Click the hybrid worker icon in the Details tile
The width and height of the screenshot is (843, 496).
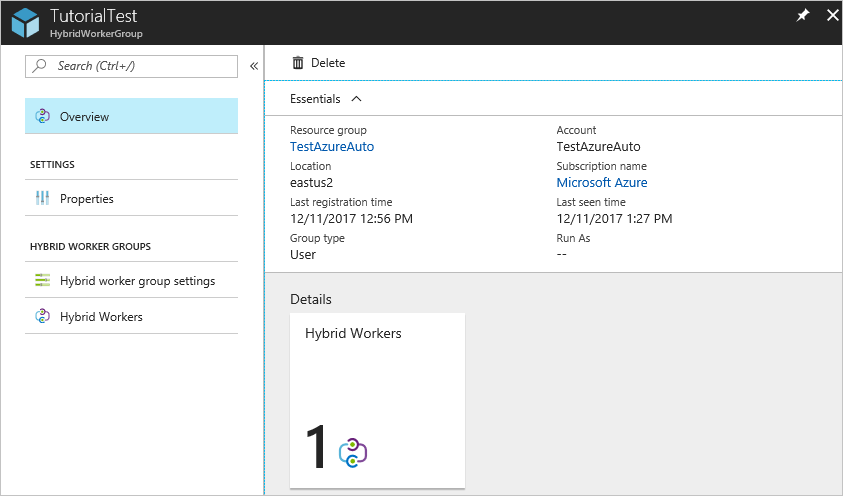pyautogui.click(x=354, y=452)
